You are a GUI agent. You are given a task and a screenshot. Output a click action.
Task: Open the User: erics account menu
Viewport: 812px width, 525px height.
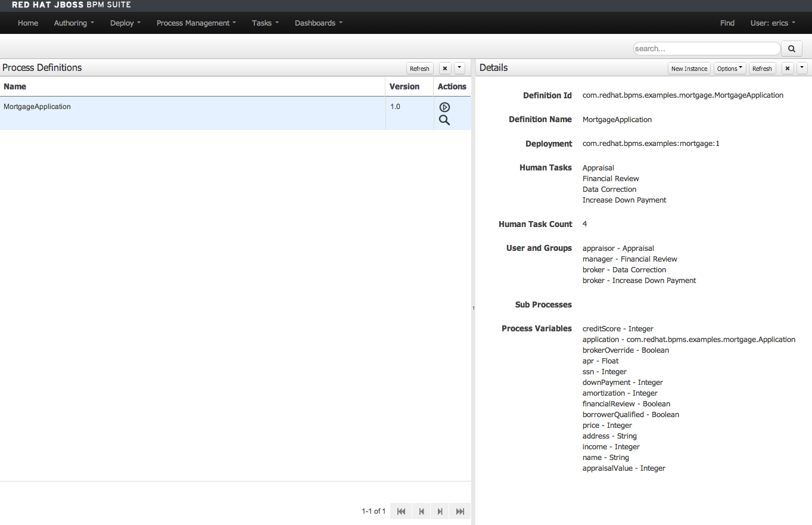click(773, 23)
